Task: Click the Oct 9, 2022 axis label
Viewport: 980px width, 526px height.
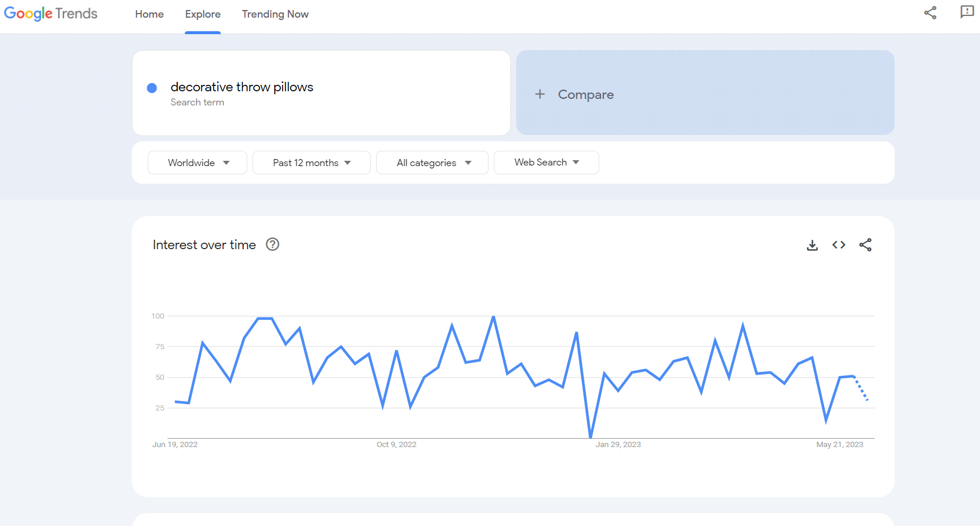Action: click(397, 445)
